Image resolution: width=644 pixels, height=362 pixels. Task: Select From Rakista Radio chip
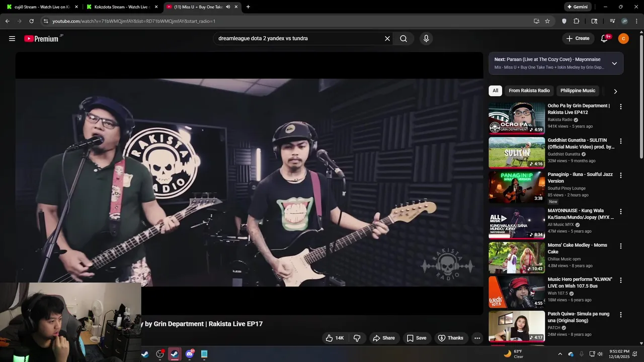(x=529, y=91)
